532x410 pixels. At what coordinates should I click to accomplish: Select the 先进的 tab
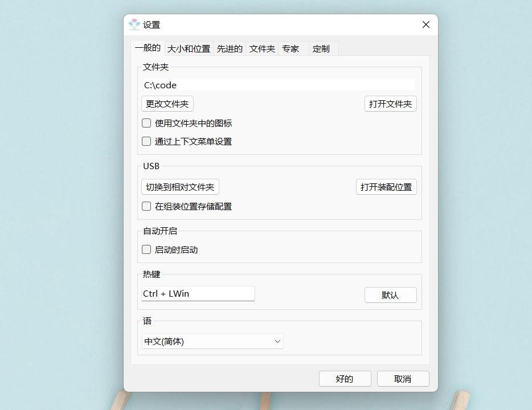(230, 49)
